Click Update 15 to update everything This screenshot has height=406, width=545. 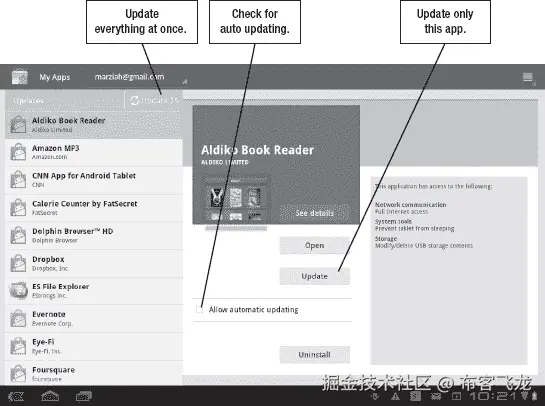click(x=154, y=100)
